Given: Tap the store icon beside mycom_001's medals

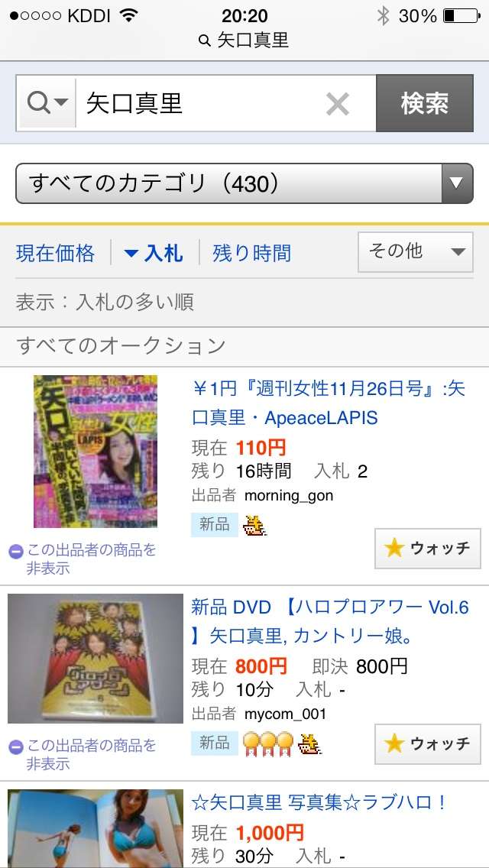Looking at the screenshot, I should [x=310, y=743].
